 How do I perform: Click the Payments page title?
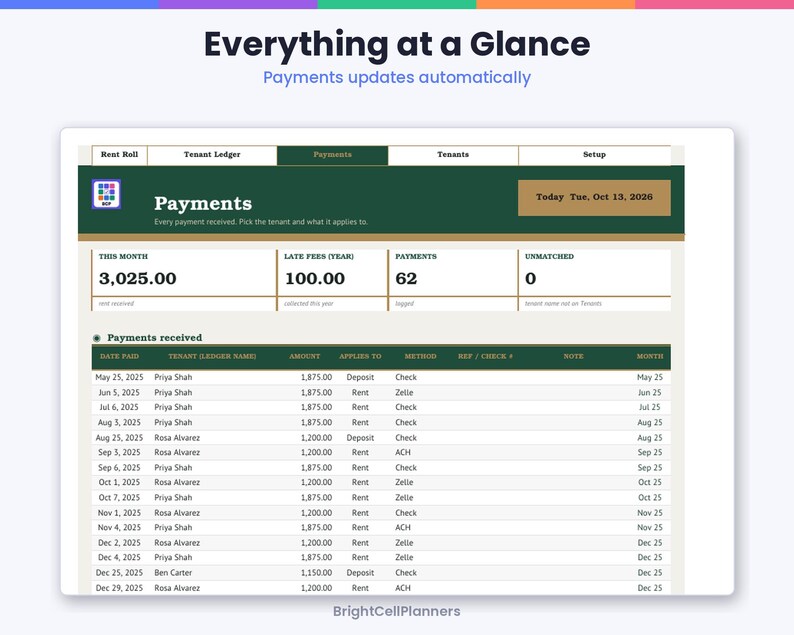click(x=203, y=204)
